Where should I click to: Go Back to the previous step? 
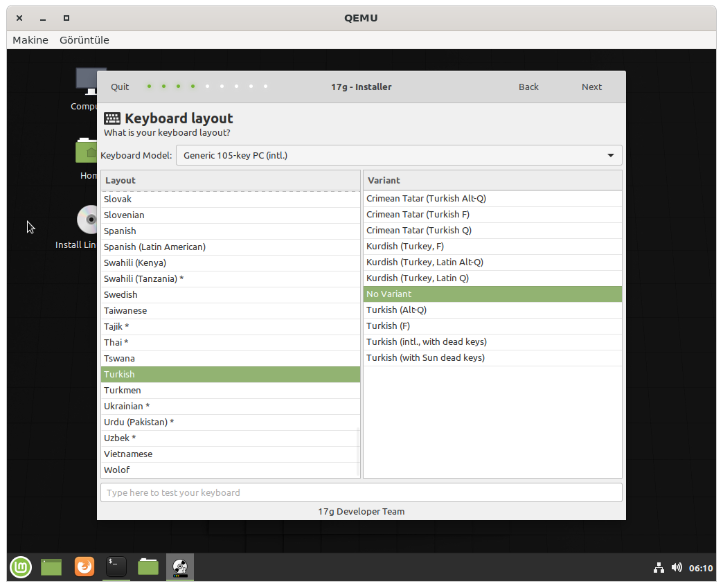528,87
